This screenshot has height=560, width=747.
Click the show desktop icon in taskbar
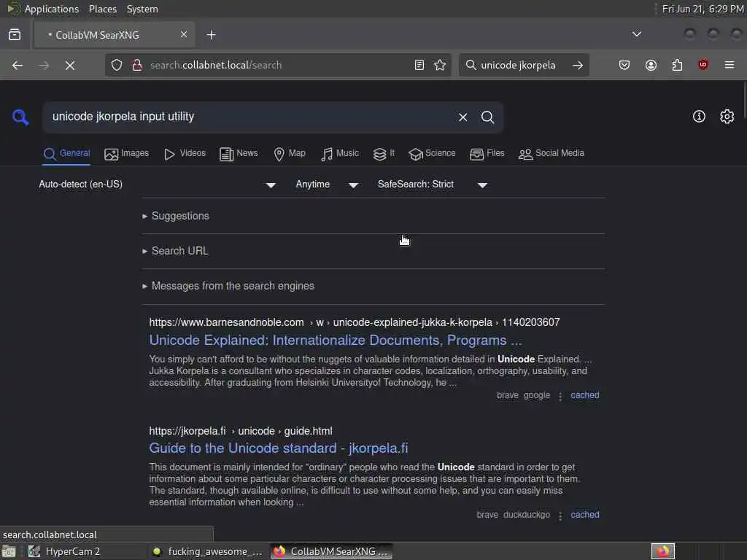[9, 551]
